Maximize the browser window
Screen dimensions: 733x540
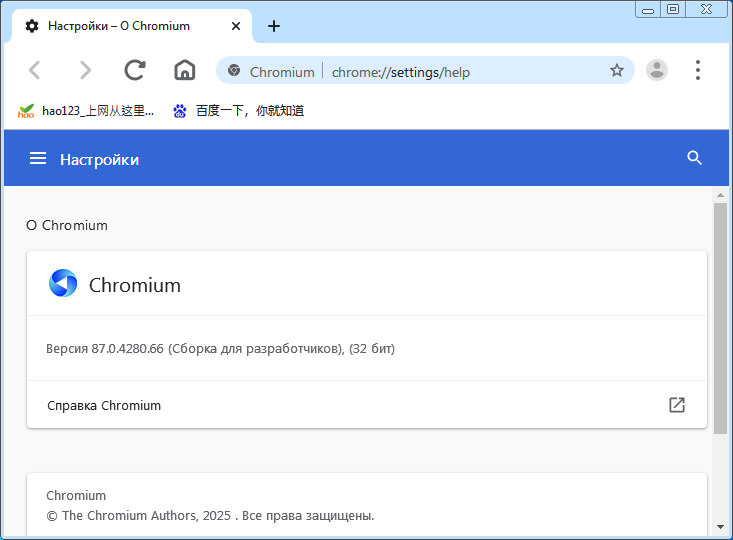click(x=673, y=9)
